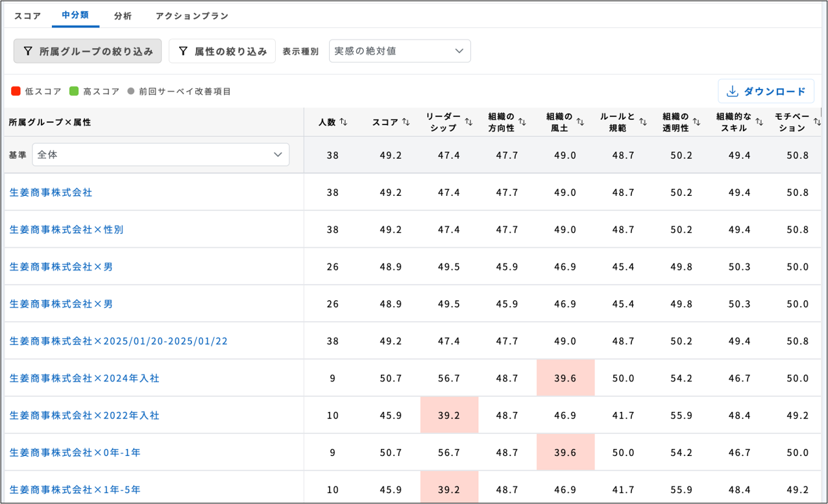Viewport: 828px width, 504px height.
Task: Switch to the スコア tab
Action: tap(27, 16)
